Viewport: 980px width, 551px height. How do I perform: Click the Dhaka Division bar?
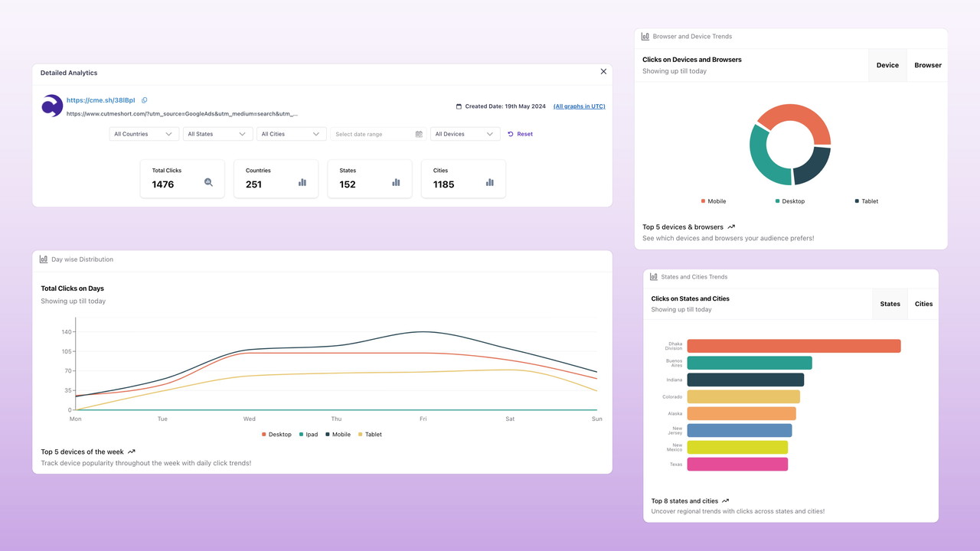793,347
